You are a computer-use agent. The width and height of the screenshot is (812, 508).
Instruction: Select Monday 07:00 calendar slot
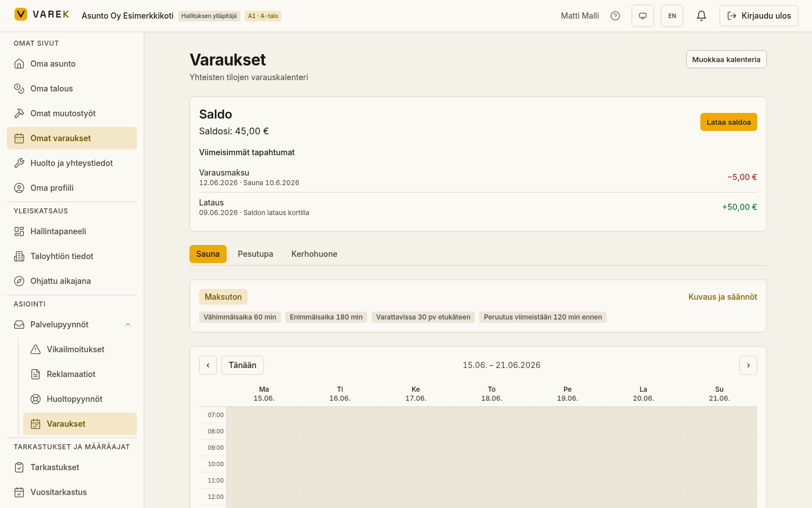coord(264,415)
